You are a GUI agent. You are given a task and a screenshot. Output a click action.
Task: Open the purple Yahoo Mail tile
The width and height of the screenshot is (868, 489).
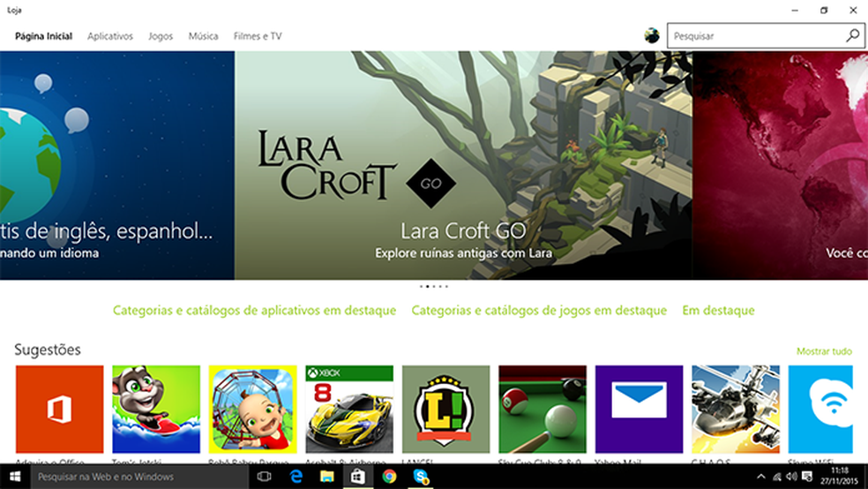click(x=639, y=410)
